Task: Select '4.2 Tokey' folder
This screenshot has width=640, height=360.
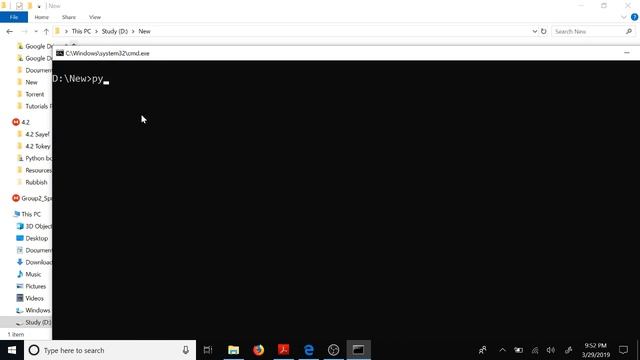Action: [34, 146]
